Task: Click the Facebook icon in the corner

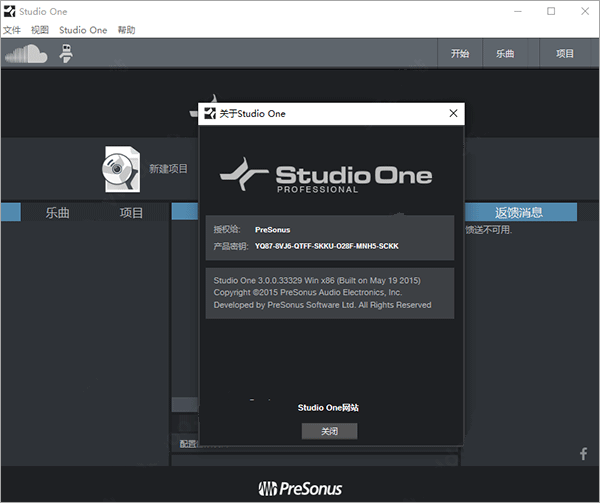Action: coord(584,454)
